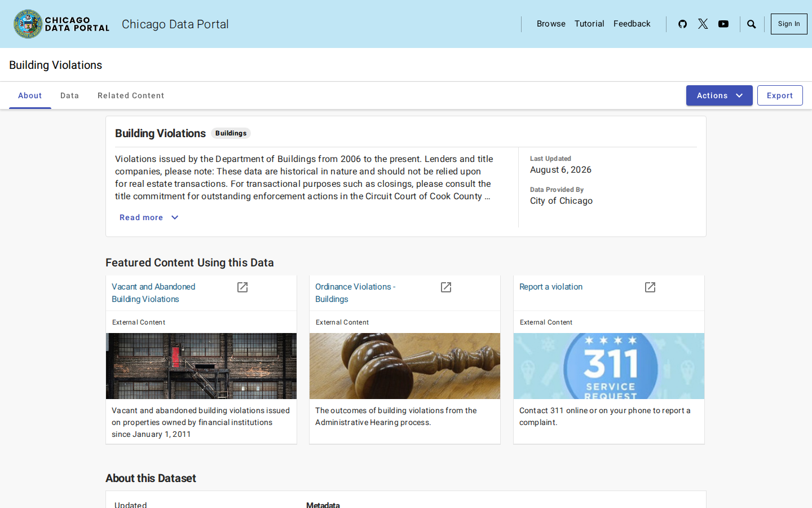Click the Export button
The width and height of the screenshot is (812, 508).
coord(780,95)
